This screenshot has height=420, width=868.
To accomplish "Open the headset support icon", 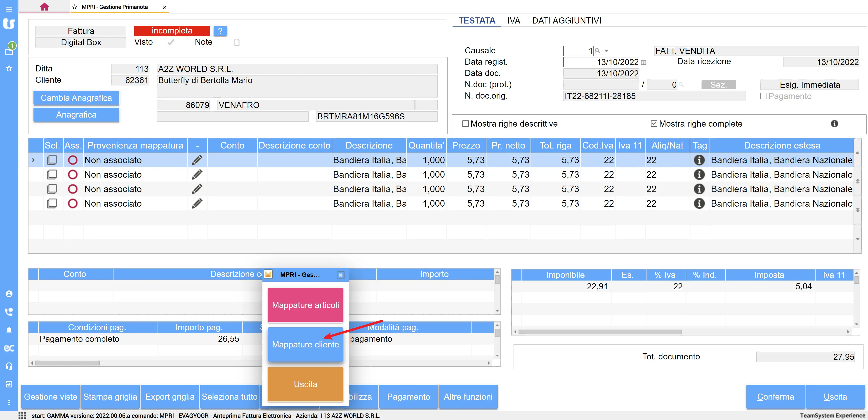I will point(9,366).
